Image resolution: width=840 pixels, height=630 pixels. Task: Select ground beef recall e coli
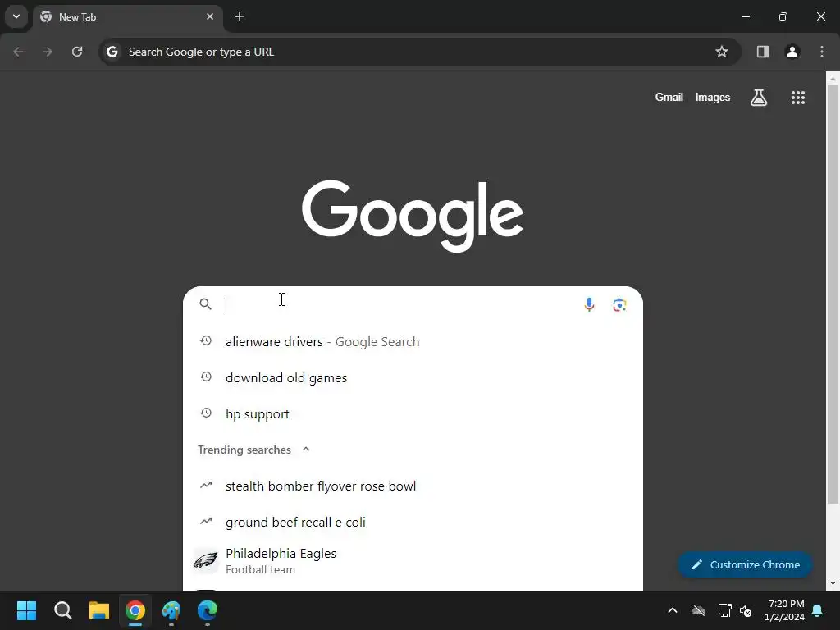[x=413, y=522]
